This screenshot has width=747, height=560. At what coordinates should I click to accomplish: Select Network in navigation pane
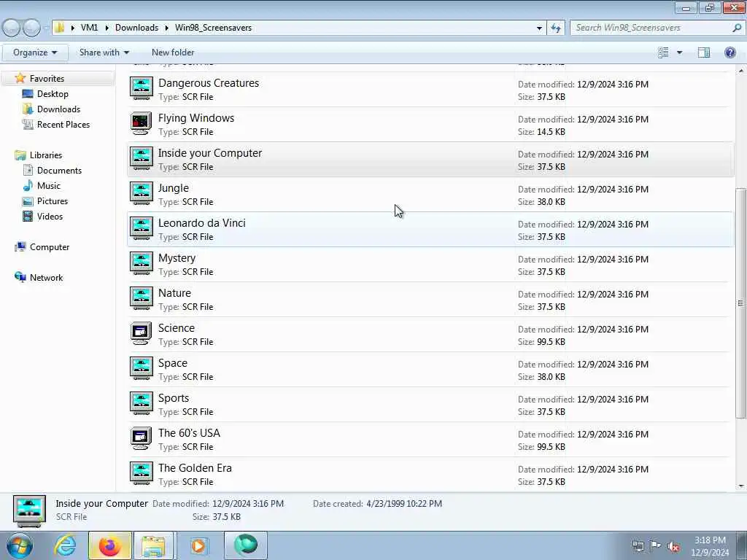pos(46,278)
